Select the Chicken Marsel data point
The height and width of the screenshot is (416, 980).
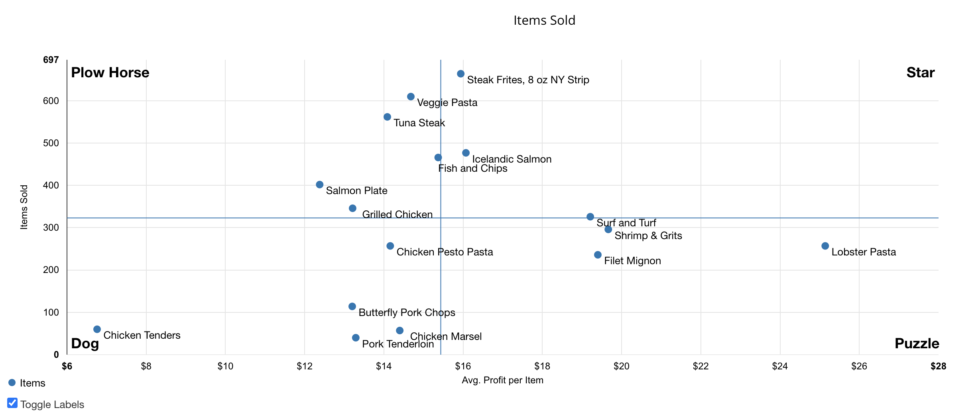coord(399,331)
